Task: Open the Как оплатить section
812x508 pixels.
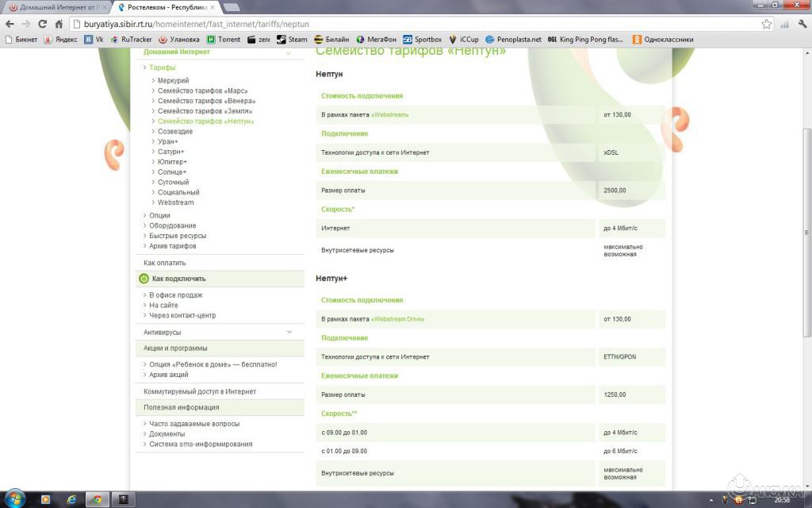Action: pos(165,264)
